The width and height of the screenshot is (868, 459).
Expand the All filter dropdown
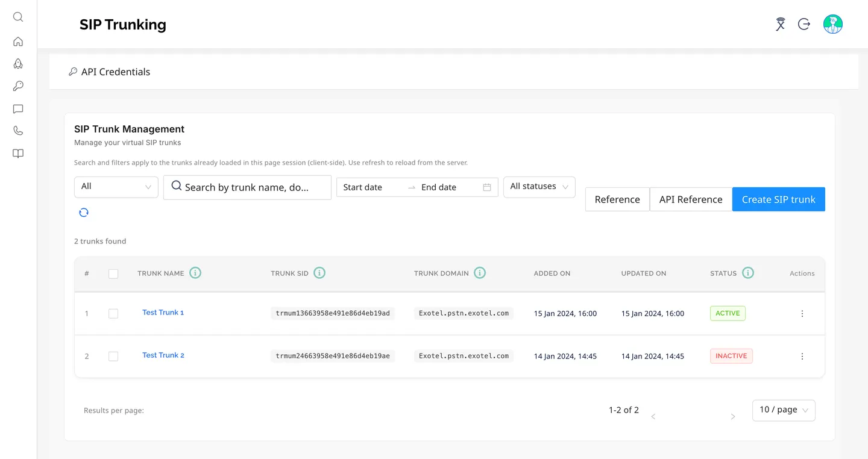116,187
